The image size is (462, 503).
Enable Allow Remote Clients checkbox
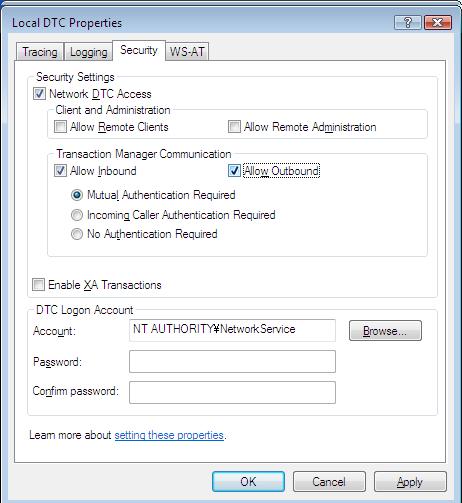point(60,127)
